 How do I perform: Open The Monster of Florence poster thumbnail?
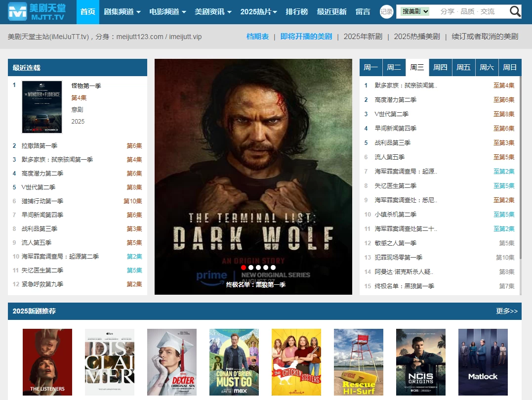[42, 107]
